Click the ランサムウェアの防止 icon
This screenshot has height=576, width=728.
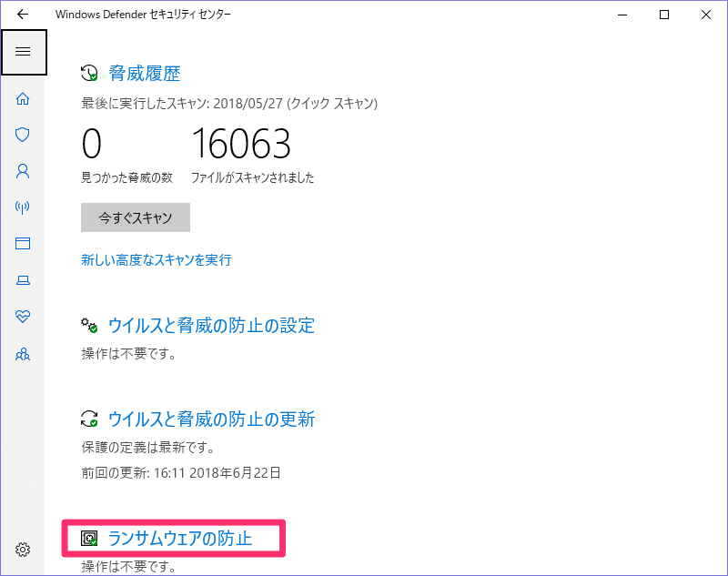point(89,539)
